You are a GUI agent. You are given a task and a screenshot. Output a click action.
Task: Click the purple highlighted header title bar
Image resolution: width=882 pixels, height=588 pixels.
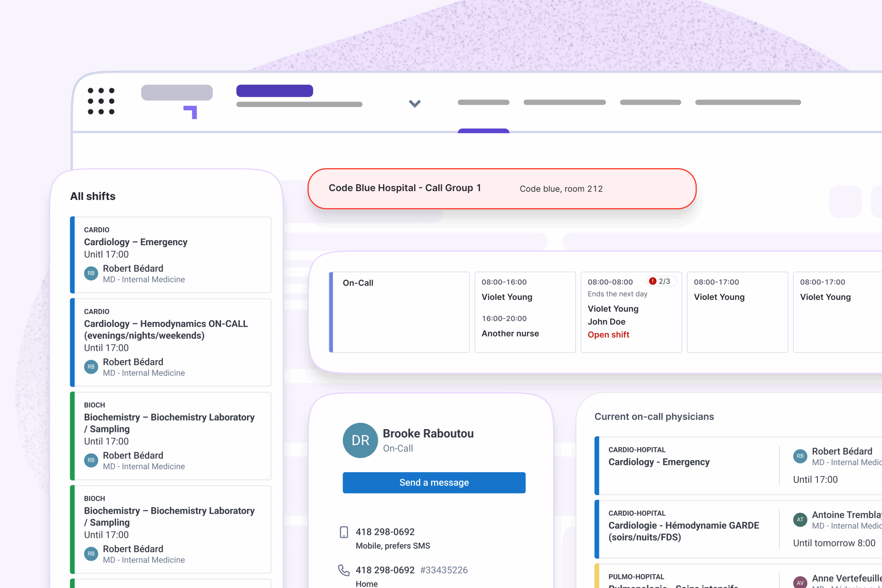(275, 91)
